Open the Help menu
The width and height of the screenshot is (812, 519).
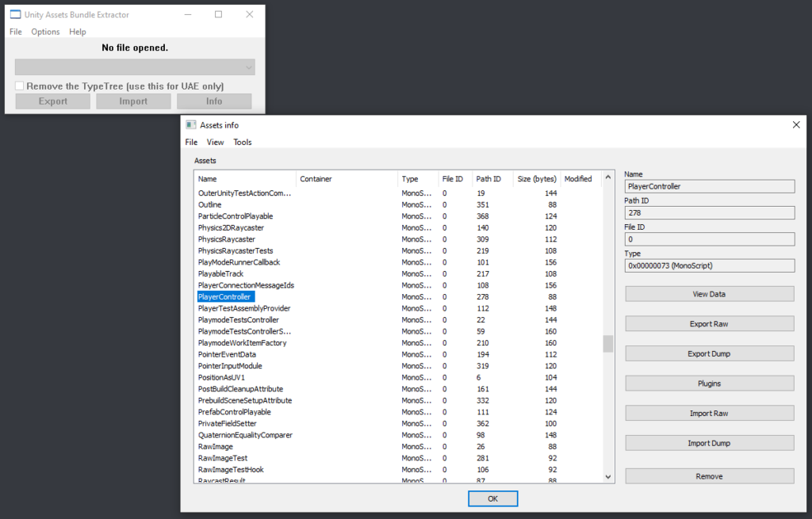[78, 32]
